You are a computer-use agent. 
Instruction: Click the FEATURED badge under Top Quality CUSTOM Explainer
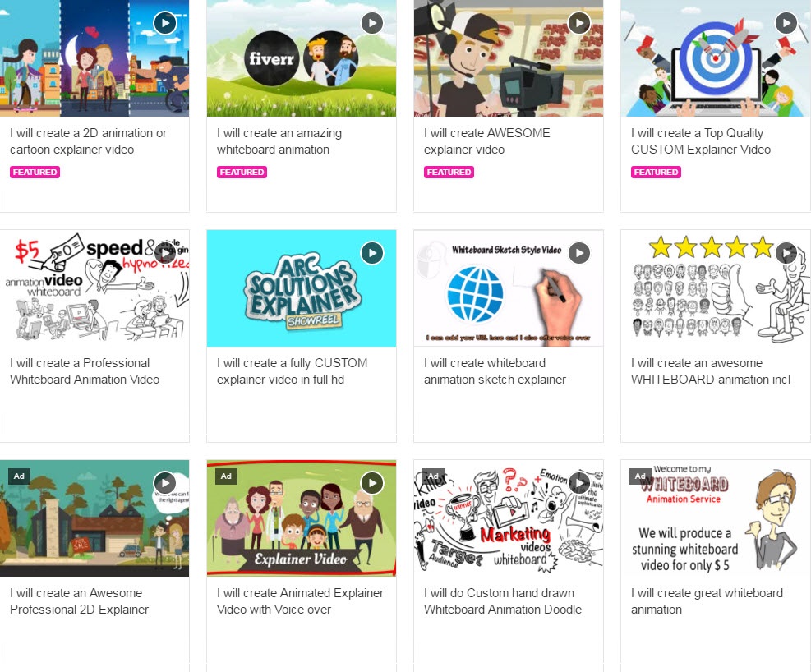[x=656, y=173]
